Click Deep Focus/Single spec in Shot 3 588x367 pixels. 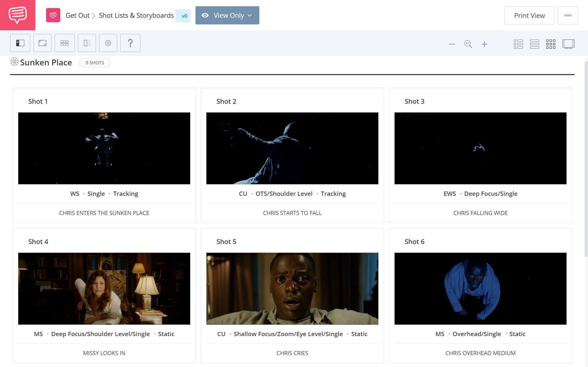[x=491, y=194]
